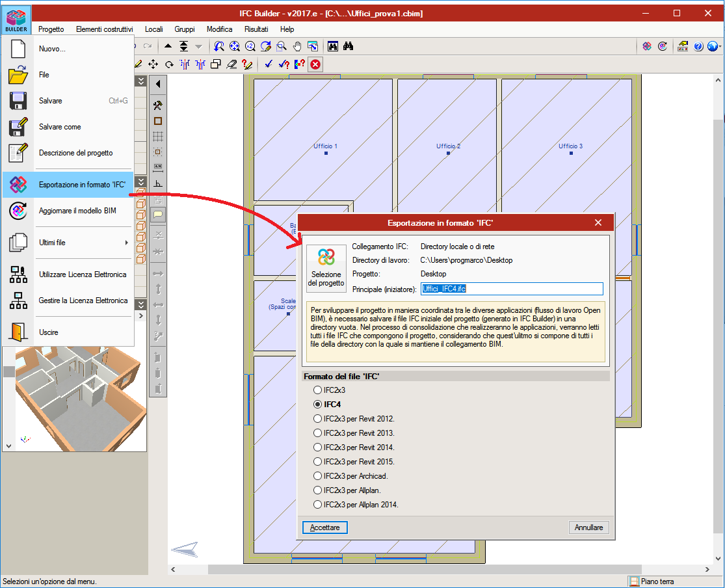Open the Piano terra floor selector
This screenshot has width=725, height=588.
(x=657, y=581)
